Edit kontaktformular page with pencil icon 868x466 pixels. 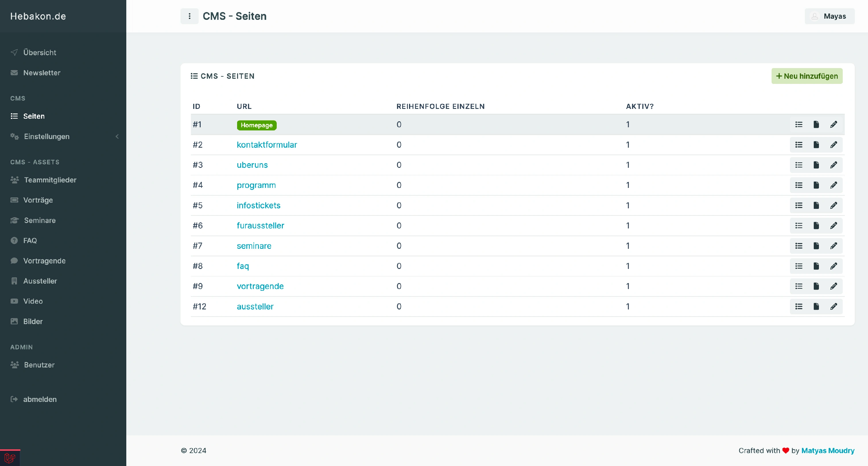pyautogui.click(x=834, y=145)
